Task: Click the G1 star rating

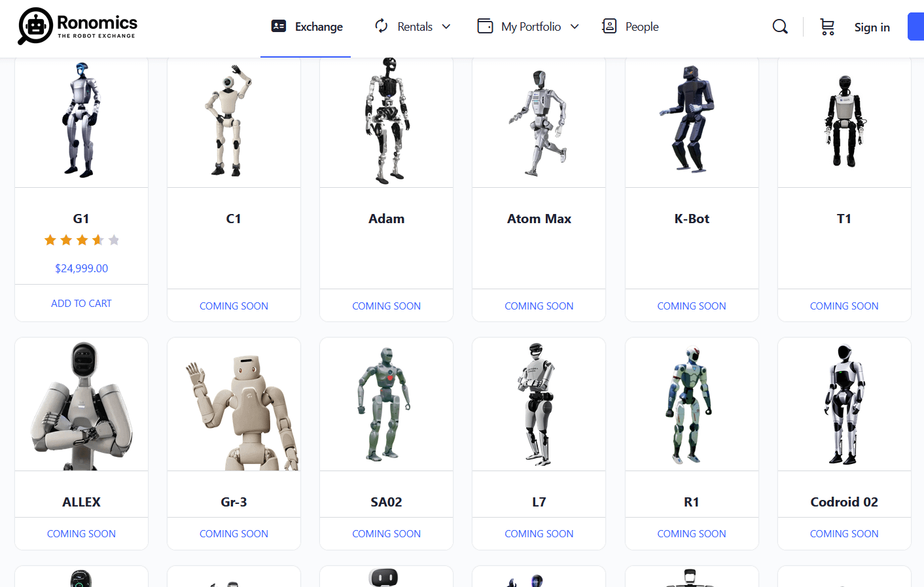Action: tap(82, 240)
